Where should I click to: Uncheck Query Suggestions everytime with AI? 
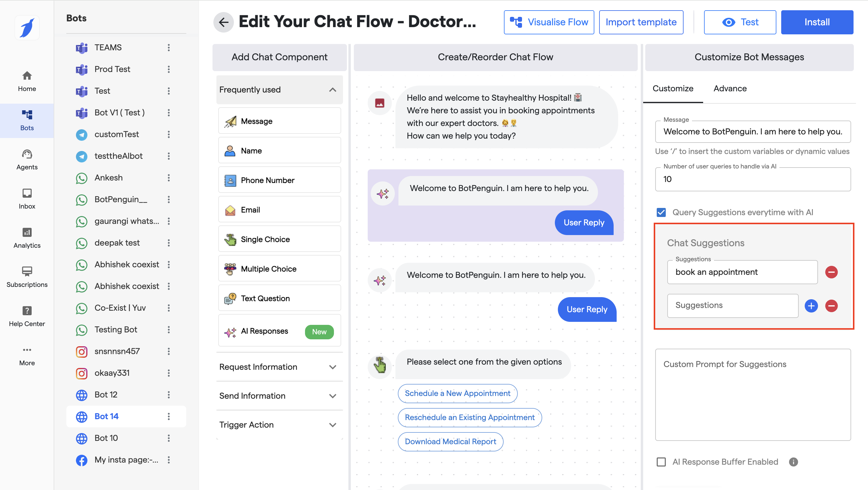pos(661,212)
